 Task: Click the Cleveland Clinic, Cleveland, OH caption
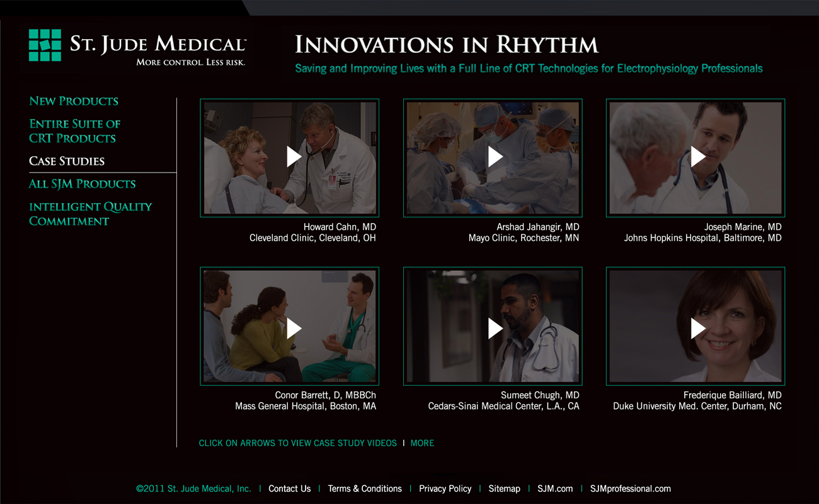312,238
